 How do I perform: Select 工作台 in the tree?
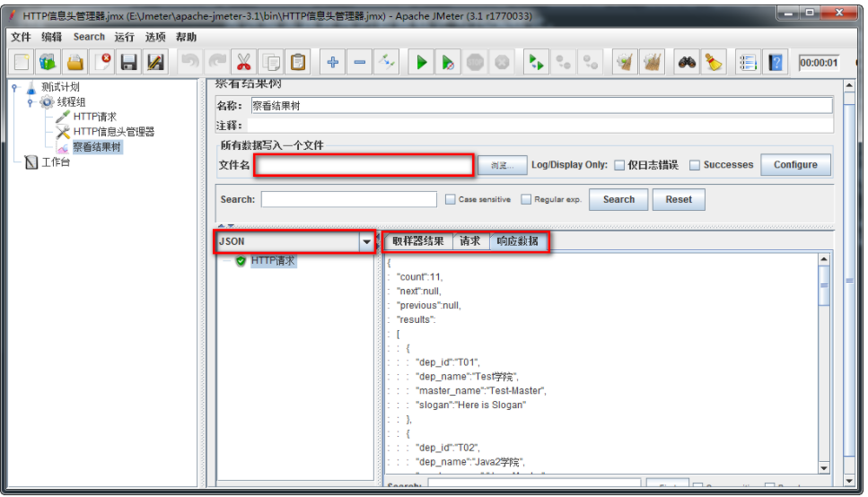point(56,162)
